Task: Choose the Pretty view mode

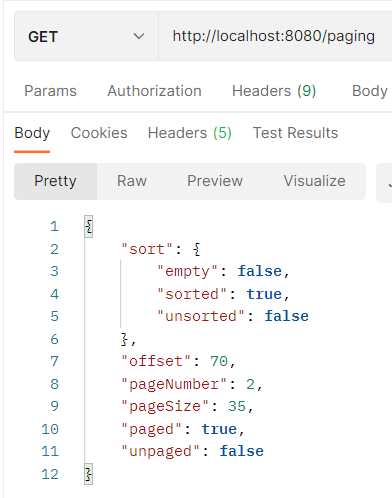Action: pyautogui.click(x=55, y=181)
